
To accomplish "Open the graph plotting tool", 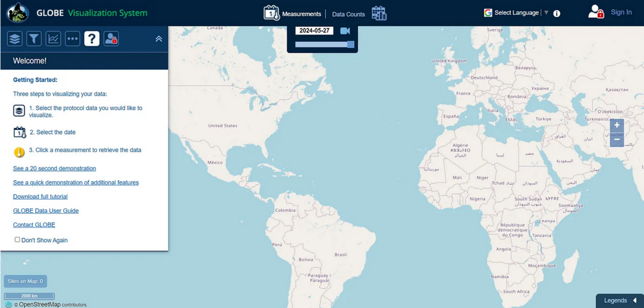I will click(53, 39).
